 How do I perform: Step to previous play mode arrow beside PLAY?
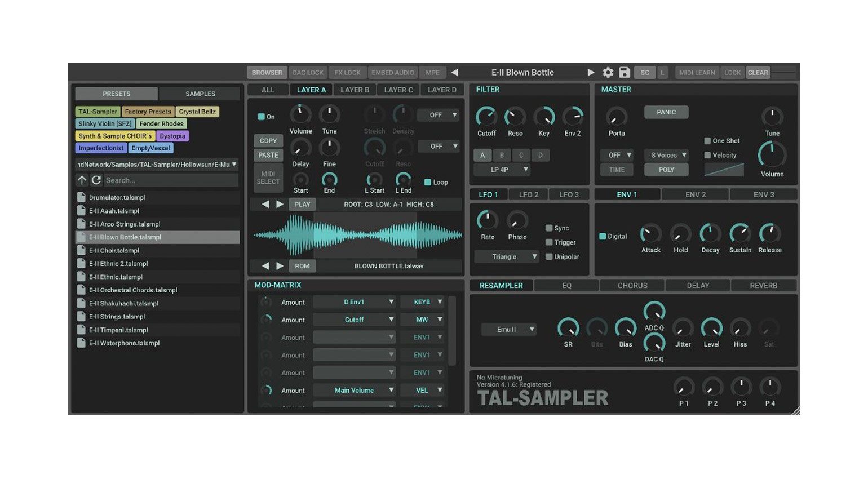[x=265, y=204]
